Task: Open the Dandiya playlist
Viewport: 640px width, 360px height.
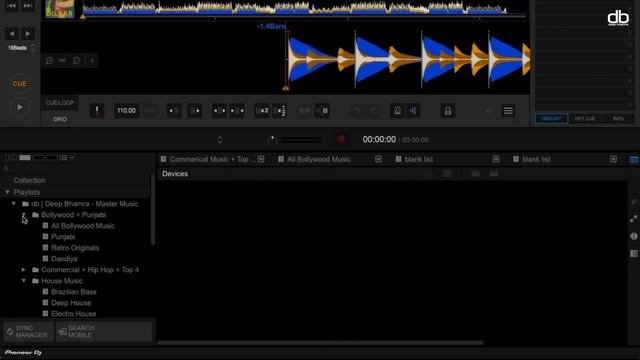Action: (x=64, y=259)
